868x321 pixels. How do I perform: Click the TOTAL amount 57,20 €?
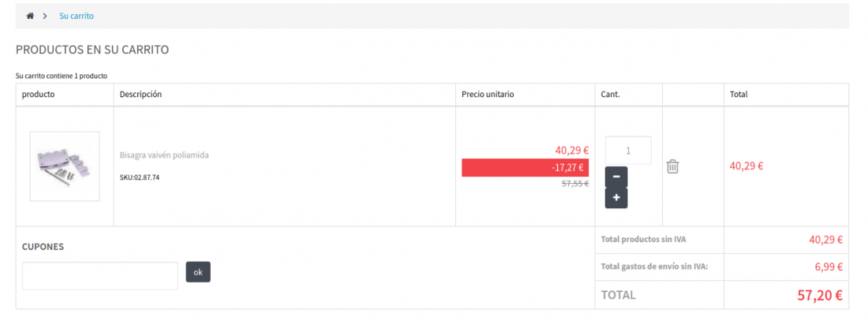[x=820, y=296]
